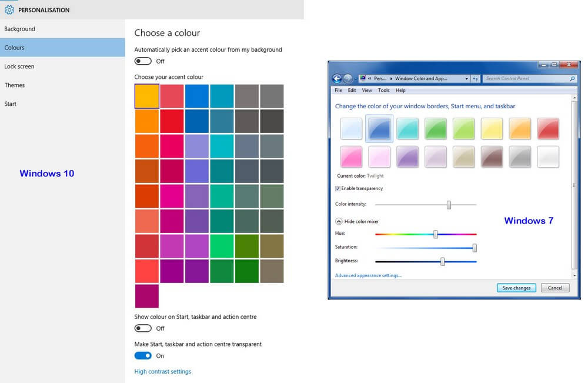Pick the pale Lavender Windows 7 swatch

[x=435, y=156]
